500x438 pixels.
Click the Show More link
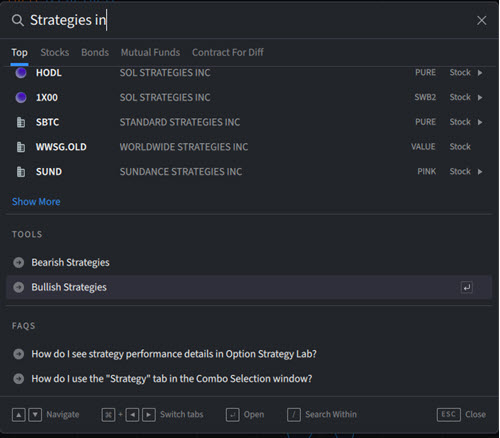click(x=36, y=202)
